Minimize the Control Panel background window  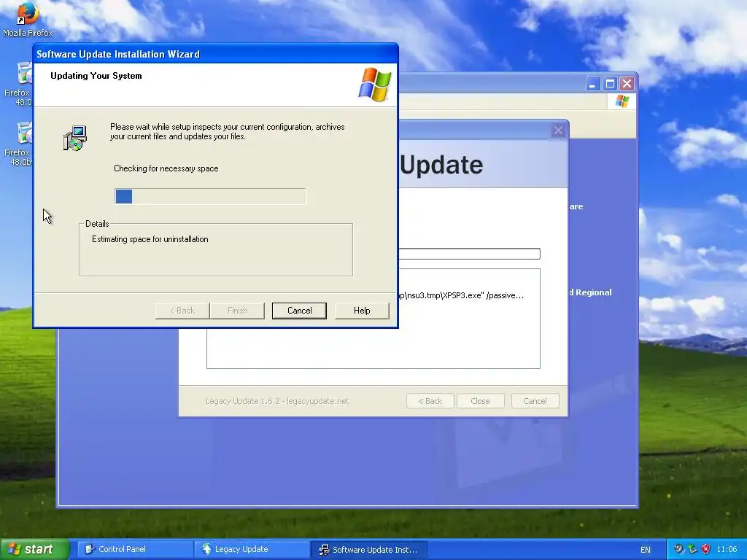(x=592, y=84)
